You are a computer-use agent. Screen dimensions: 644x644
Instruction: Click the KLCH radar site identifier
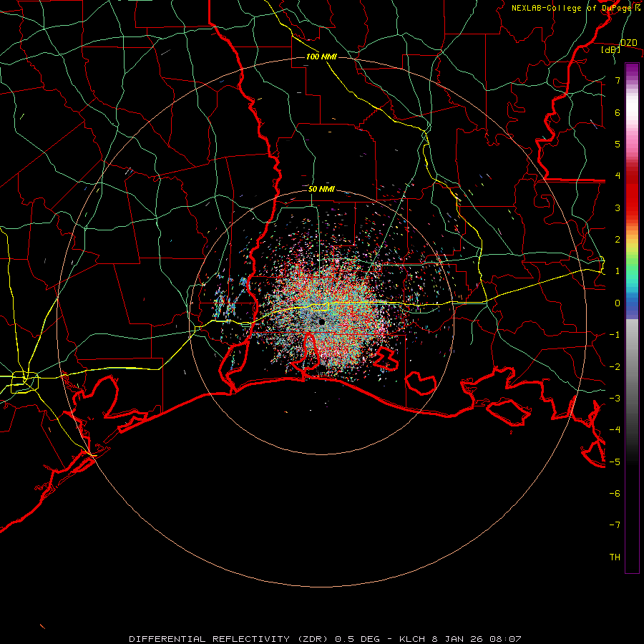click(413, 639)
